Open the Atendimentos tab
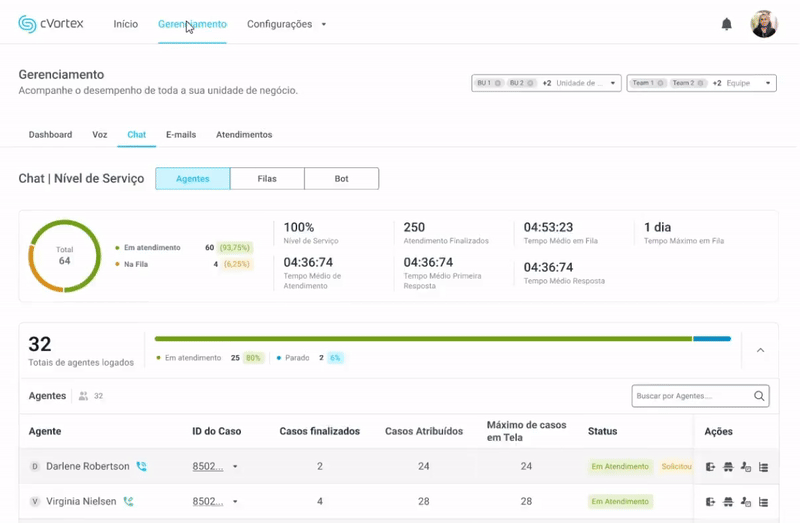This screenshot has width=800, height=523. (244, 134)
